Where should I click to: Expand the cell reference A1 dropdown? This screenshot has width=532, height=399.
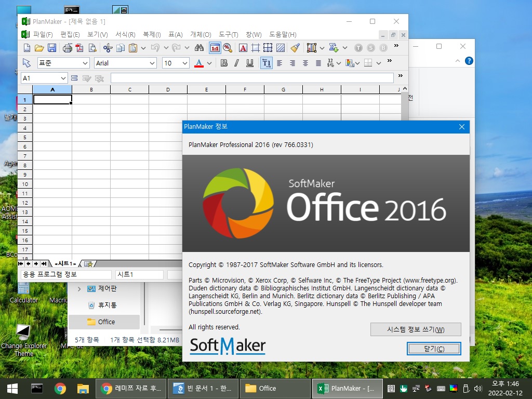click(63, 78)
